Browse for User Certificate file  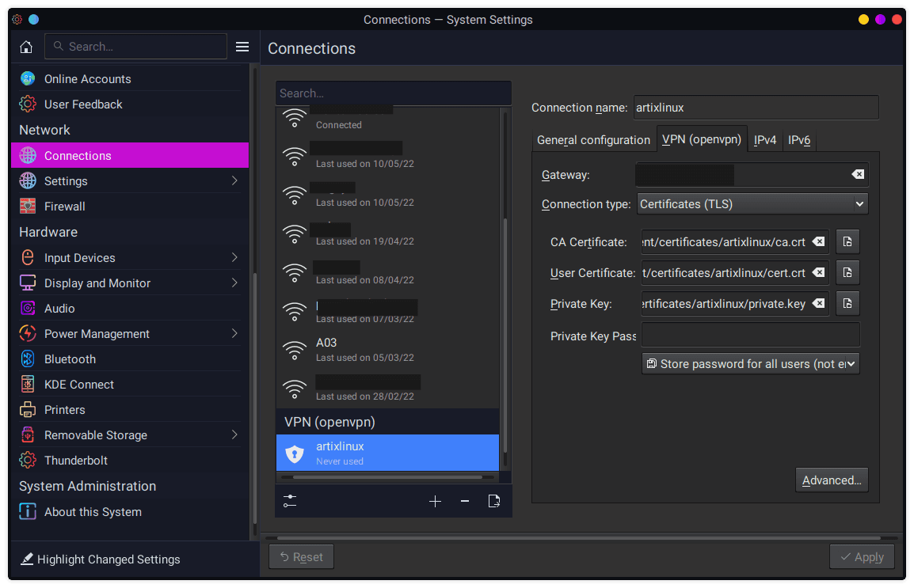pyautogui.click(x=847, y=272)
